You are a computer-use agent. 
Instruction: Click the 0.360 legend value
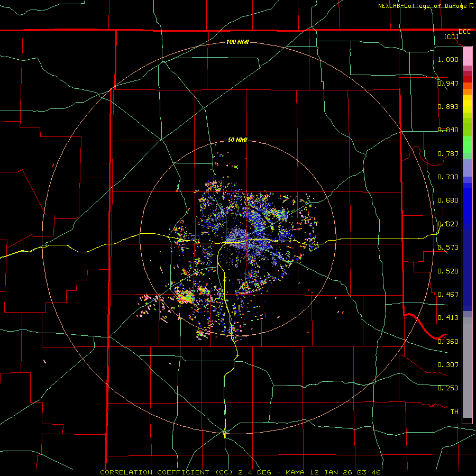[448, 341]
